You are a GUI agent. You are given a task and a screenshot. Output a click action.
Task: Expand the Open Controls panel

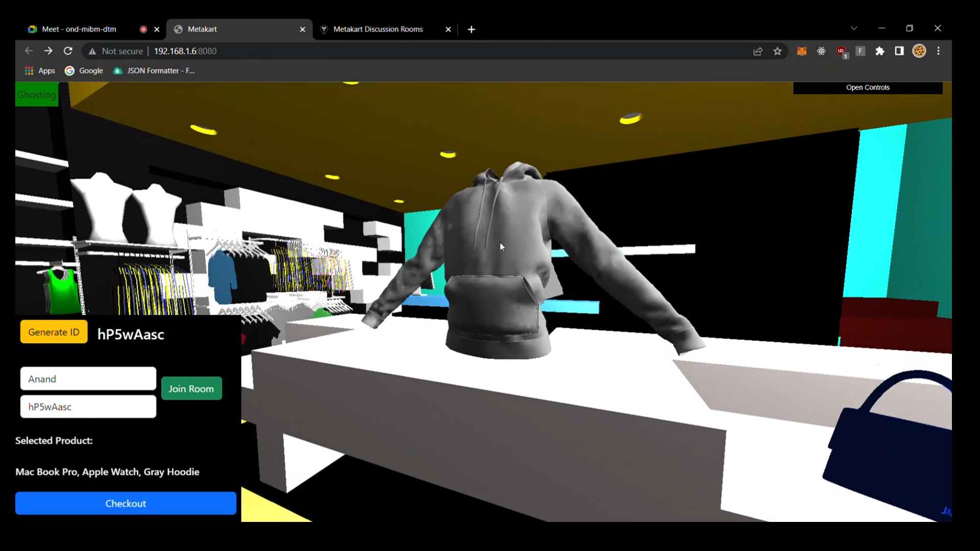(868, 88)
